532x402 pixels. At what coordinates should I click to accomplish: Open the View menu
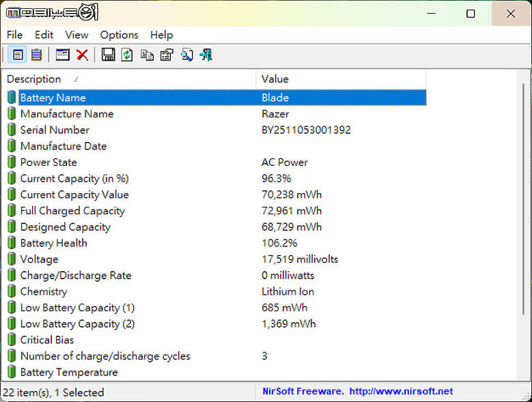76,35
